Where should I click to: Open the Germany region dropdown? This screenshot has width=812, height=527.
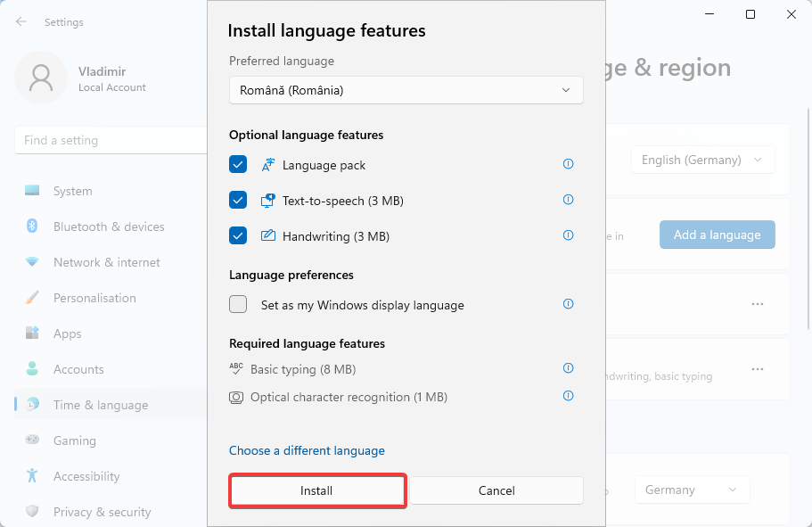692,490
